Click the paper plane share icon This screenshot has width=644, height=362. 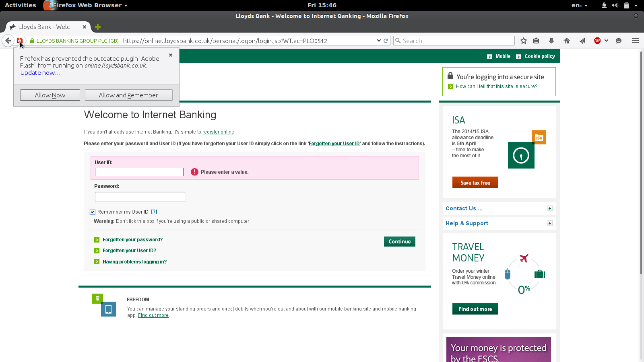tap(582, 41)
